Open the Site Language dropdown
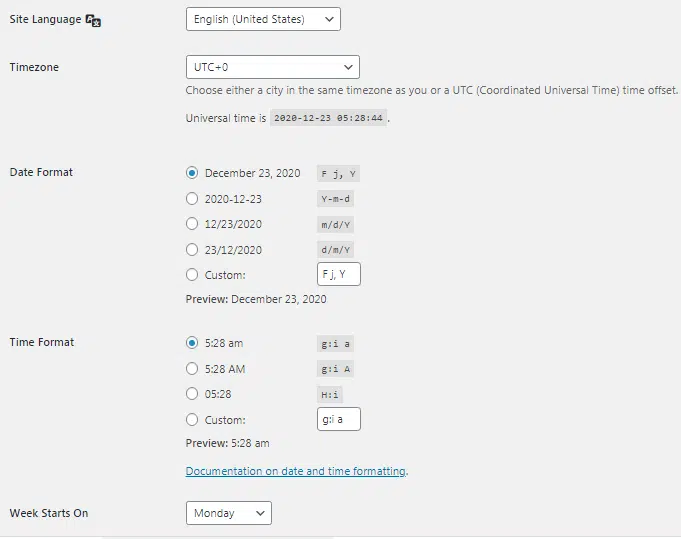The image size is (681, 539). (263, 19)
